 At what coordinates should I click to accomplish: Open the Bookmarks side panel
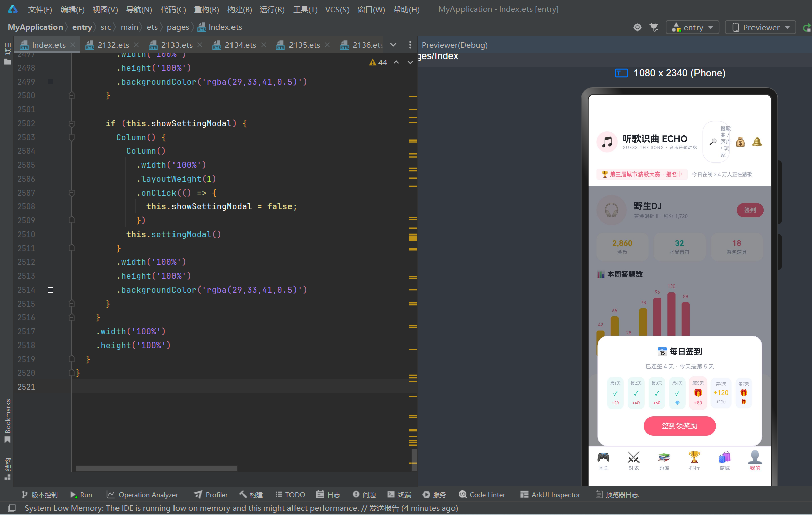tap(7, 421)
